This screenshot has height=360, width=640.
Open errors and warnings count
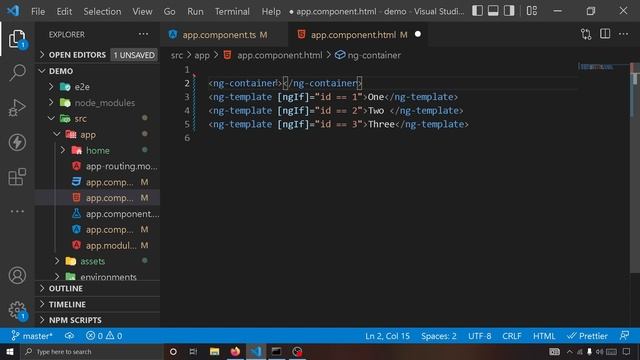coord(104,336)
